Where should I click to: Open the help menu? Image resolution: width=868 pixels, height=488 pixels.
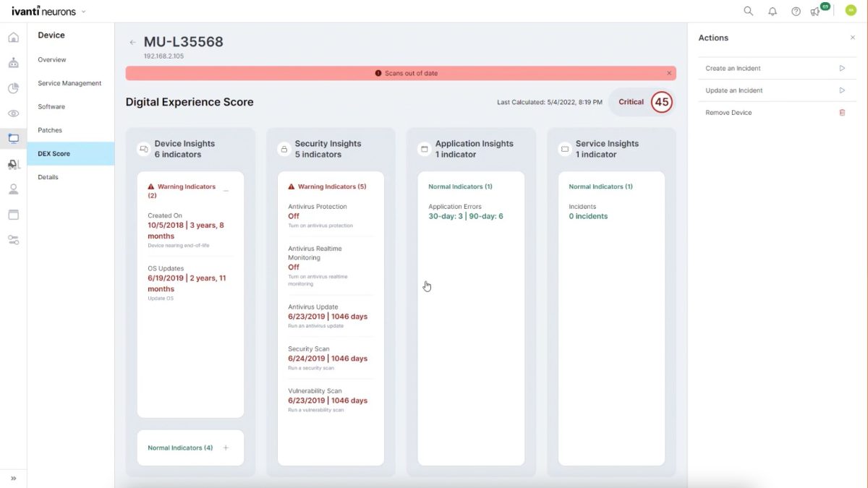pos(796,11)
